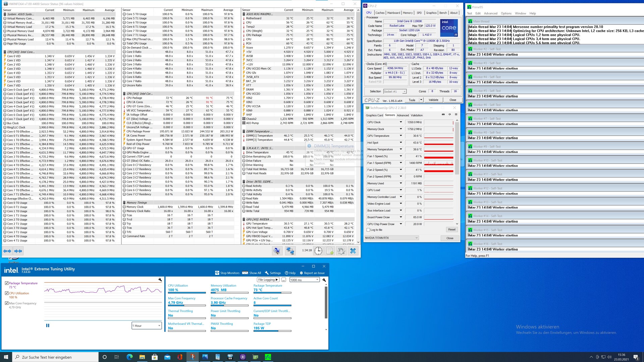Enable Log to file checkbox in GPU-Z
Viewport: 644px width, 362px height.
click(x=368, y=230)
